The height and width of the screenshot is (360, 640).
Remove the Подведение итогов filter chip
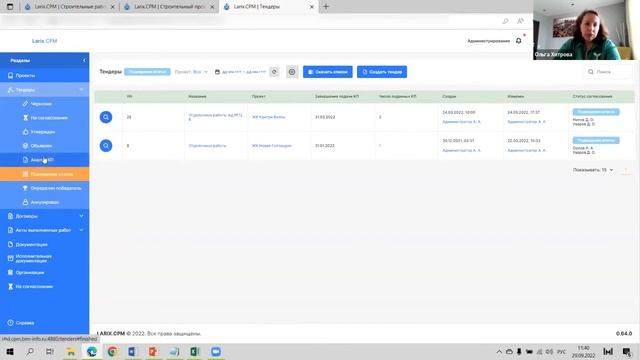(147, 72)
